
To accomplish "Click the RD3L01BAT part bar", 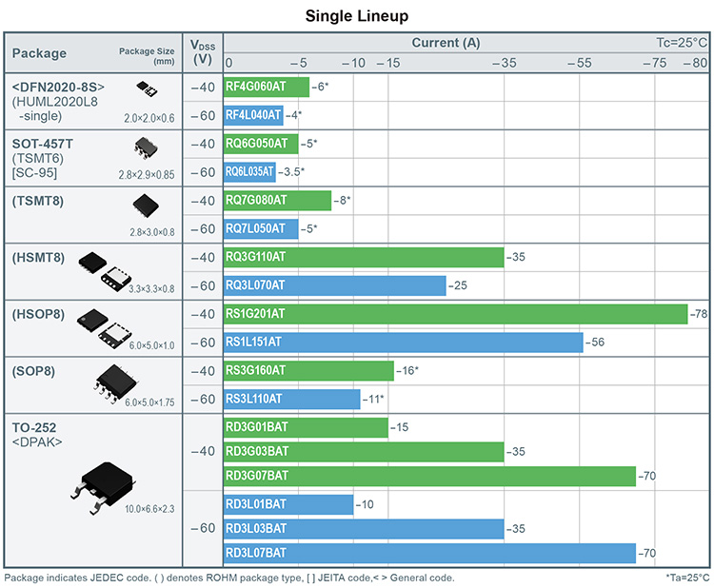I will point(288,504).
